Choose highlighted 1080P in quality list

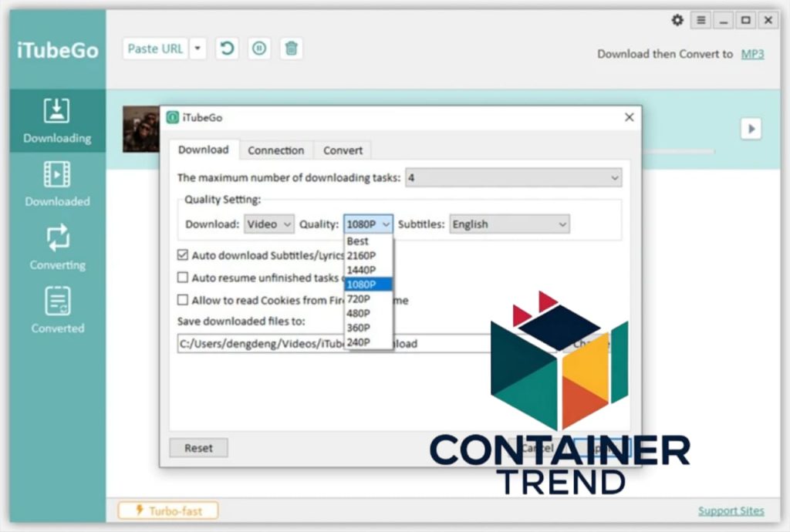tap(368, 285)
